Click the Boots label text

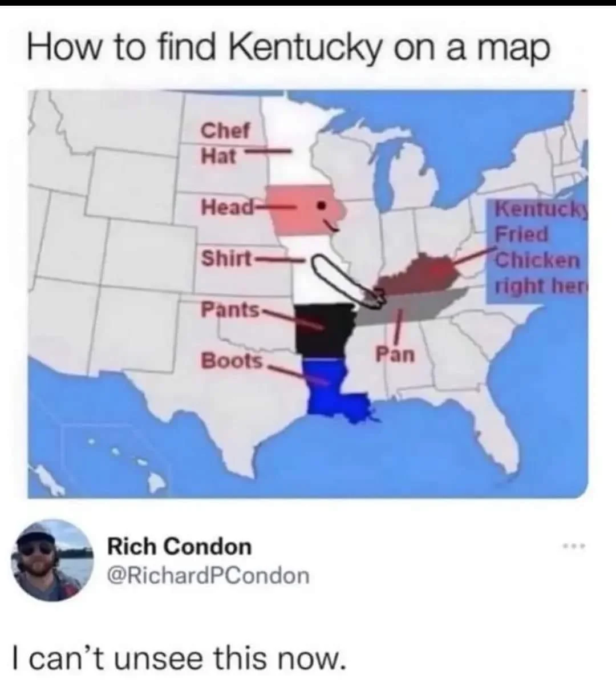coord(232,361)
